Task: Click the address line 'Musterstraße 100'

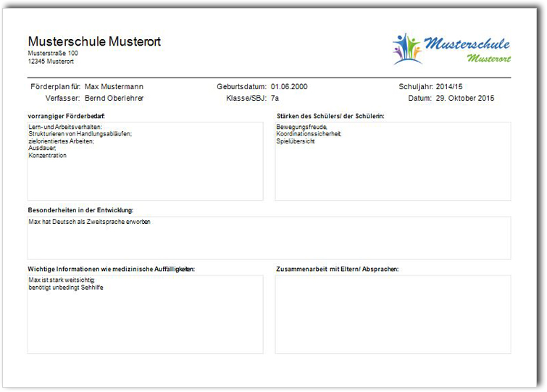Action: pos(53,53)
